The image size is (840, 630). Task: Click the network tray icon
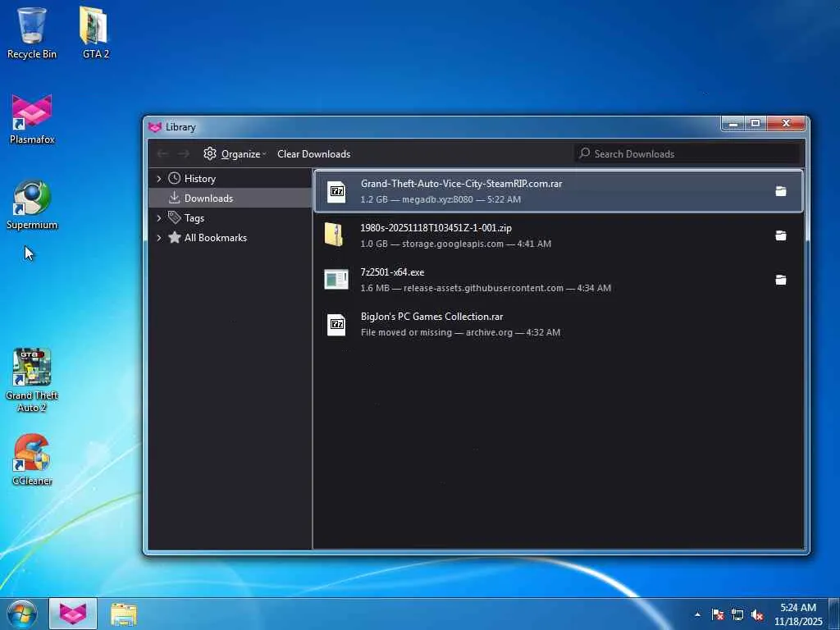coord(737,614)
